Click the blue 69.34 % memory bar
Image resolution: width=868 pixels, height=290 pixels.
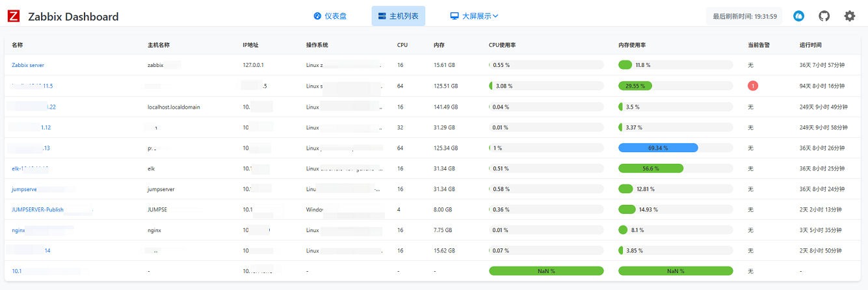click(658, 148)
